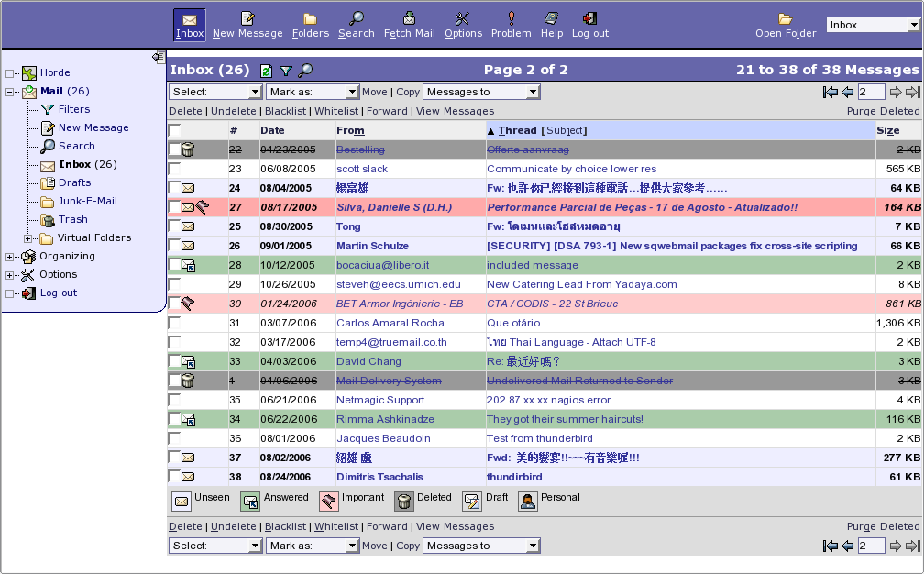Open the Trash folder in sidebar
924x574 pixels.
tap(72, 219)
